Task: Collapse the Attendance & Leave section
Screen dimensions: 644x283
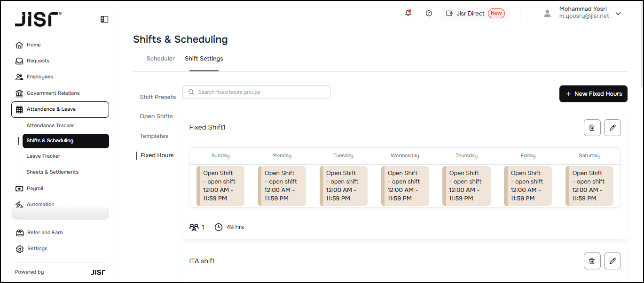Action: [60, 109]
